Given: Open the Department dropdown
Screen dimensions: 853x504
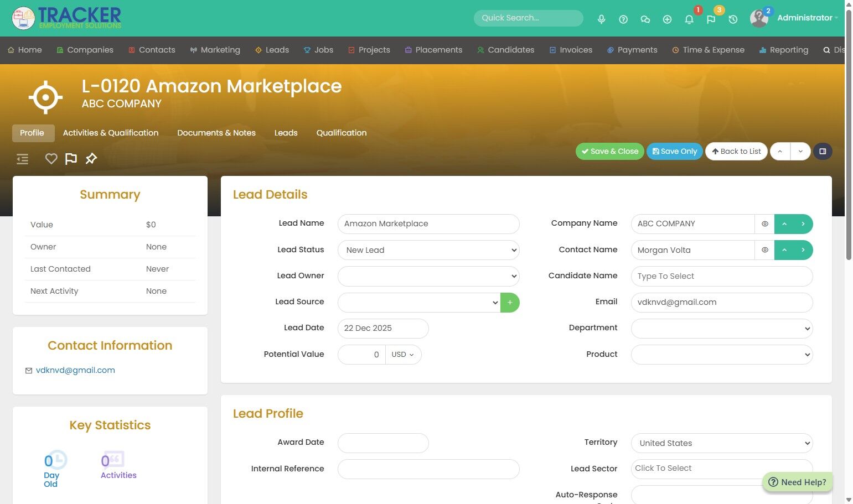Looking at the screenshot, I should 722,329.
